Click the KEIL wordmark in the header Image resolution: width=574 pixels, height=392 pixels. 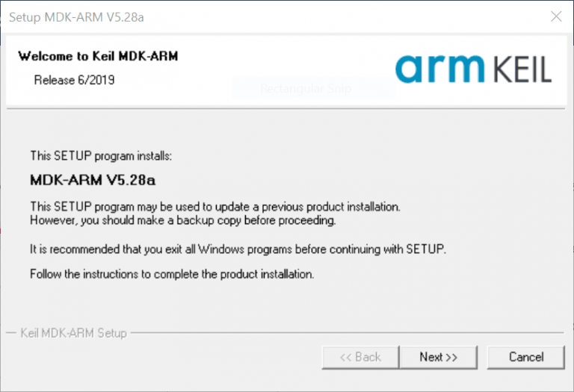click(x=522, y=69)
